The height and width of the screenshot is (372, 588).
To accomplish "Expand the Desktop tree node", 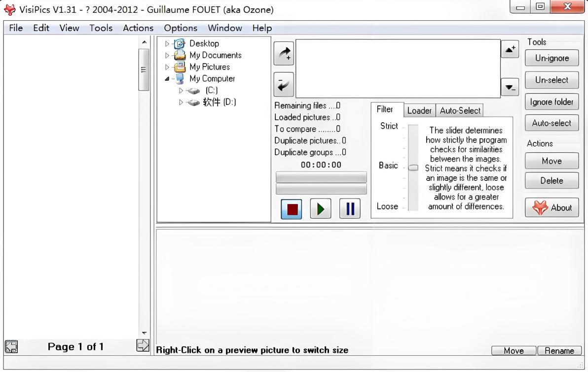I will click(167, 44).
